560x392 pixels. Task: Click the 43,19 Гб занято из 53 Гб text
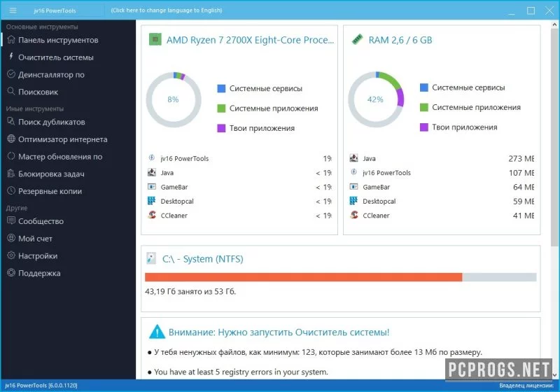190,291
